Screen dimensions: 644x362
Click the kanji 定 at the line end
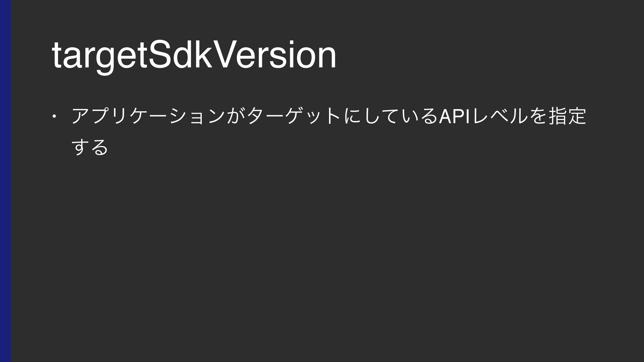point(577,116)
